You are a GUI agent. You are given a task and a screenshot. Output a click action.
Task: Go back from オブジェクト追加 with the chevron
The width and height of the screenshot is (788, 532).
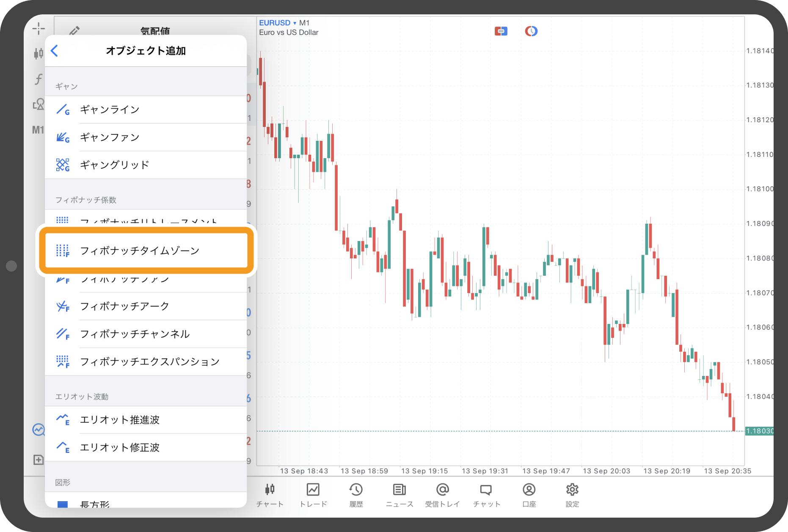(55, 50)
